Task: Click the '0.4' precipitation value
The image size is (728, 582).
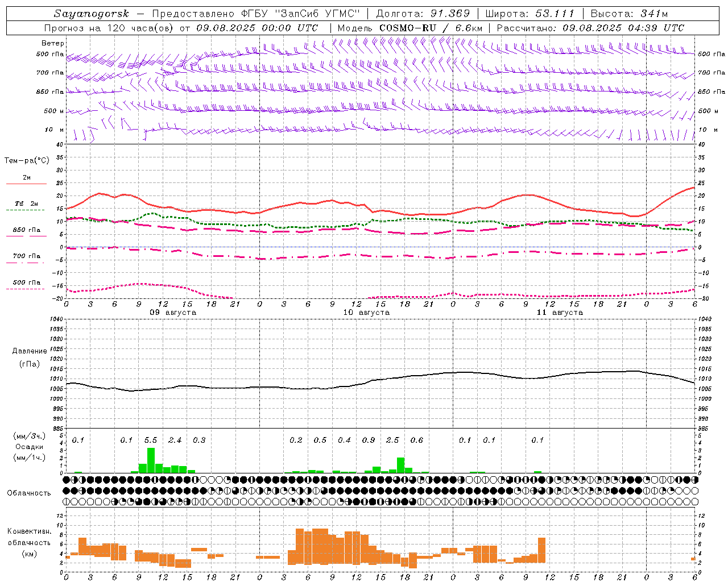Action: point(344,440)
